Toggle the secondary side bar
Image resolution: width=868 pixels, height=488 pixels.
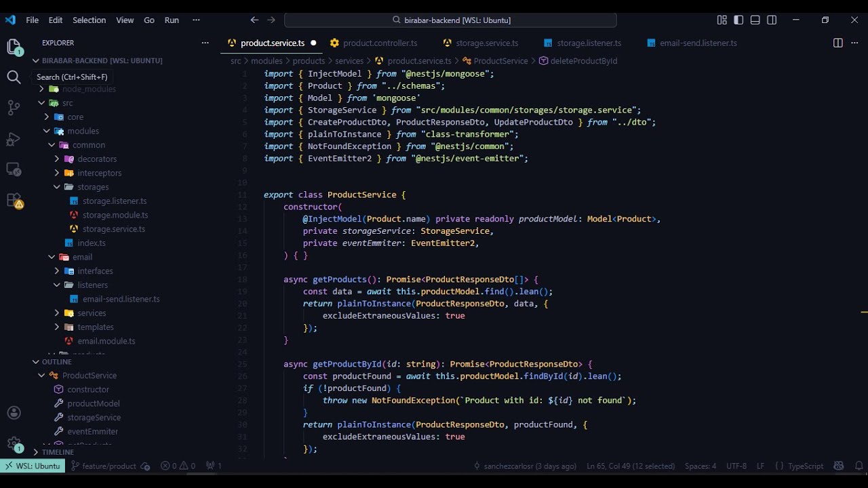(x=772, y=20)
